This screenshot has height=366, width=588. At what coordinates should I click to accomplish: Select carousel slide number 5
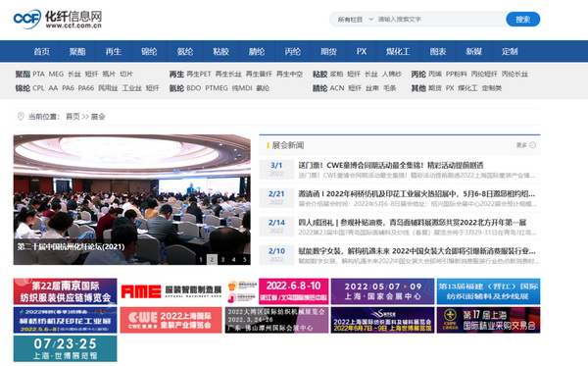point(244,259)
